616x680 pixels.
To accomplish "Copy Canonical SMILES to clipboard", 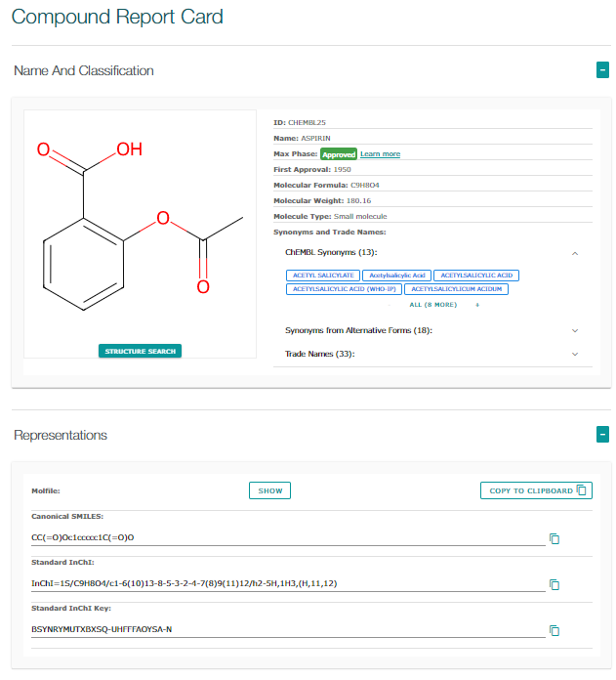I will [x=554, y=538].
